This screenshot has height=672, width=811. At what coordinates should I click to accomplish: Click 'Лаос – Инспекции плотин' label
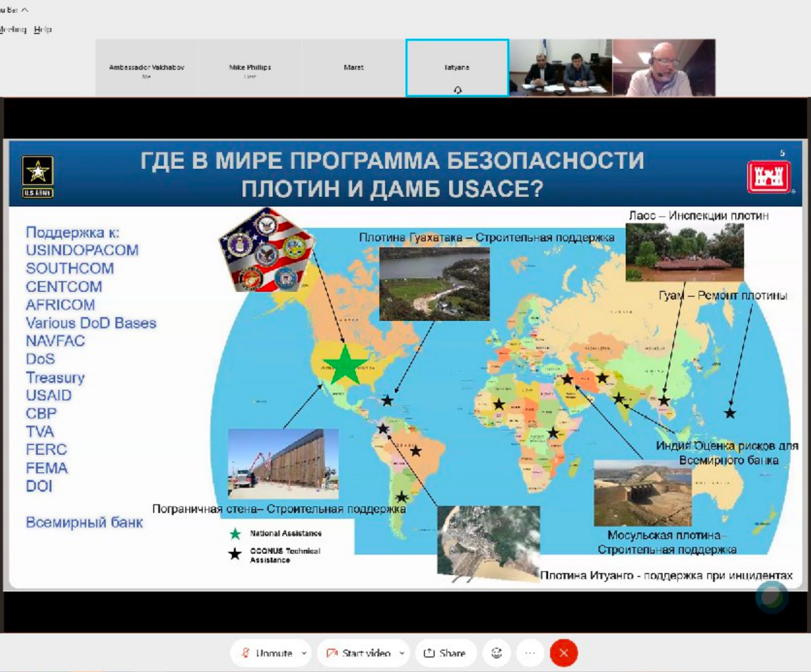tap(698, 216)
